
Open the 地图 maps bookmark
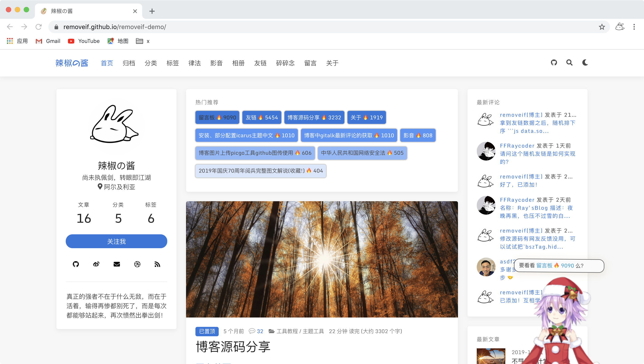pyautogui.click(x=118, y=41)
